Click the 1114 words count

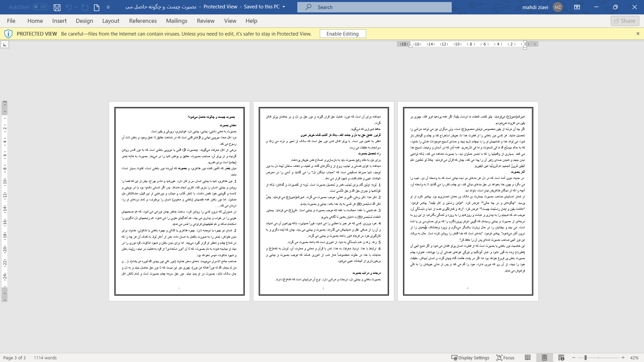[x=45, y=358]
